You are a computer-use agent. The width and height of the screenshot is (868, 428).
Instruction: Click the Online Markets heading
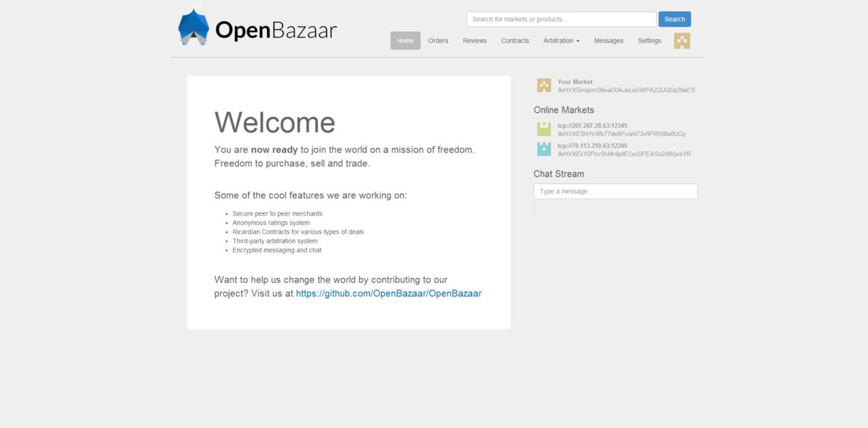tap(564, 110)
